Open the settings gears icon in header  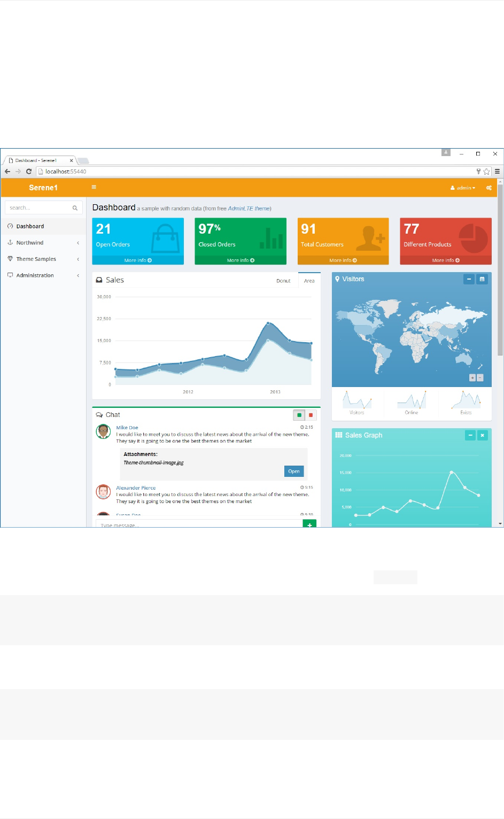(489, 188)
